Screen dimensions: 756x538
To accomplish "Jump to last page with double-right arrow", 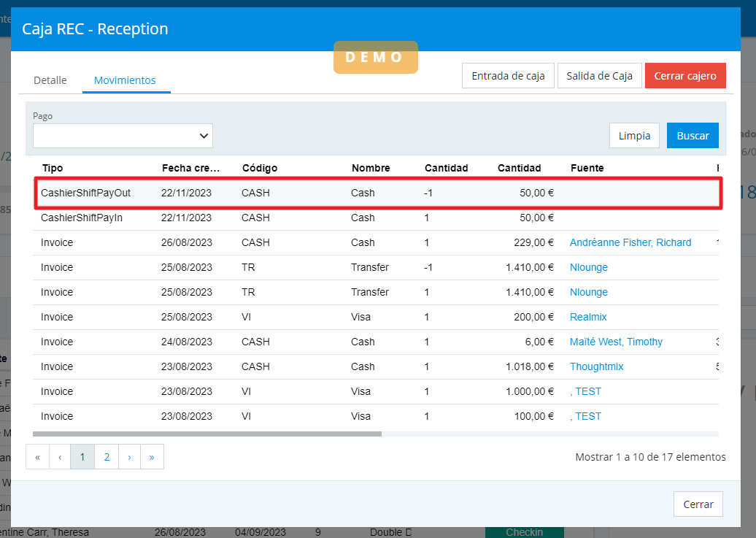I will click(x=152, y=457).
